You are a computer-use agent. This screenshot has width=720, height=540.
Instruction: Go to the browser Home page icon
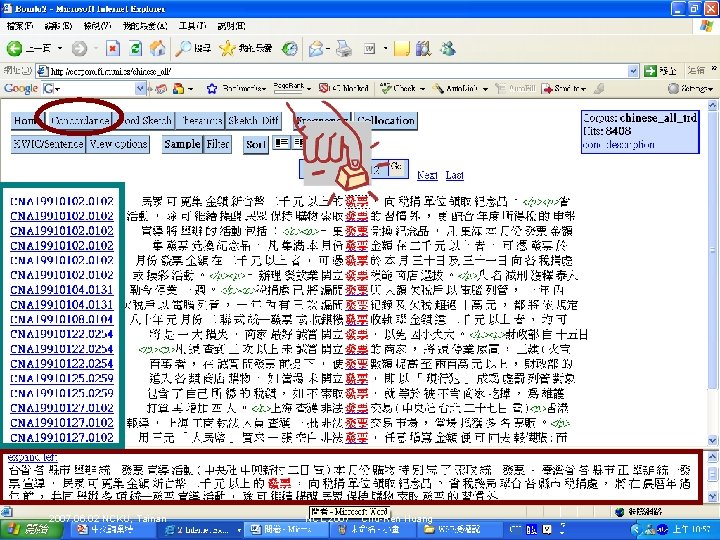[158, 48]
